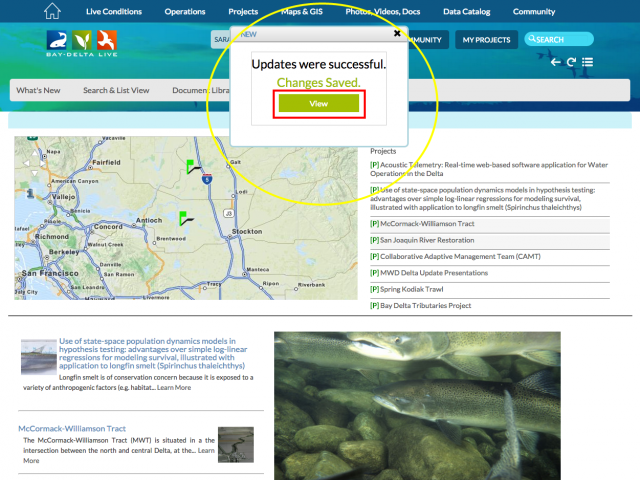Select the What's New tab
640x480 pixels.
click(38, 90)
